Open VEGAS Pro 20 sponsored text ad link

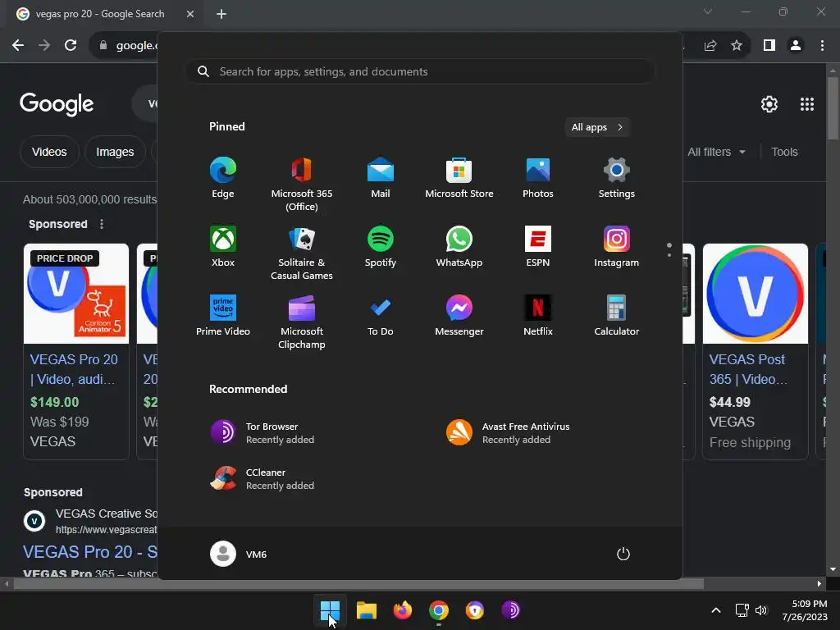tap(90, 552)
